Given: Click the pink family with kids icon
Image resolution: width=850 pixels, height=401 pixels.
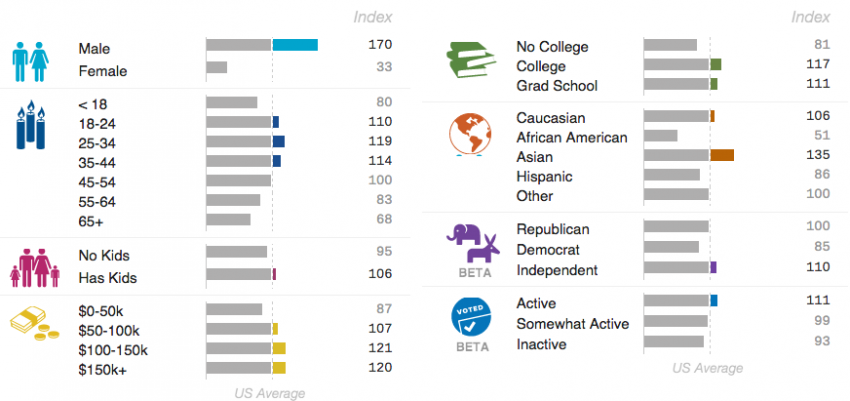Looking at the screenshot, I should [x=35, y=268].
